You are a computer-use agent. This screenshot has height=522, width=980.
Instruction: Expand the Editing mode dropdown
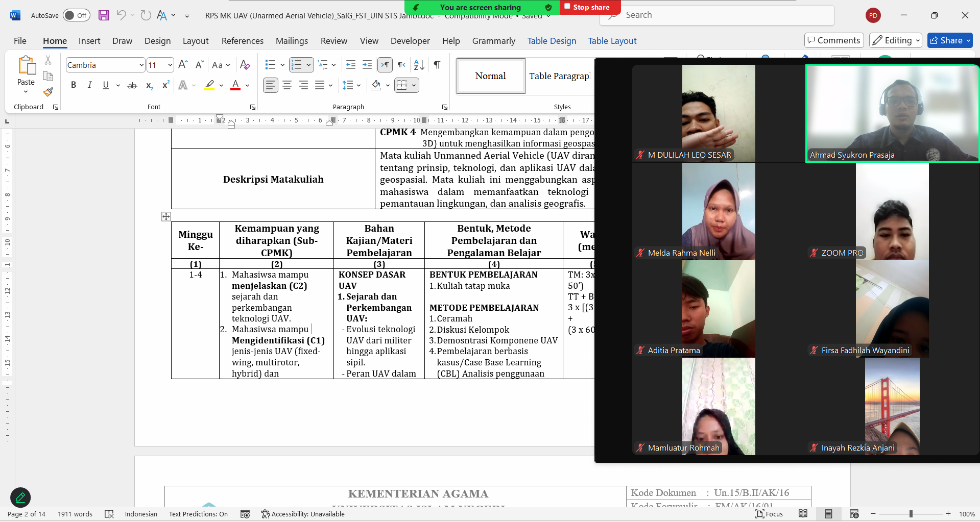[x=895, y=40]
